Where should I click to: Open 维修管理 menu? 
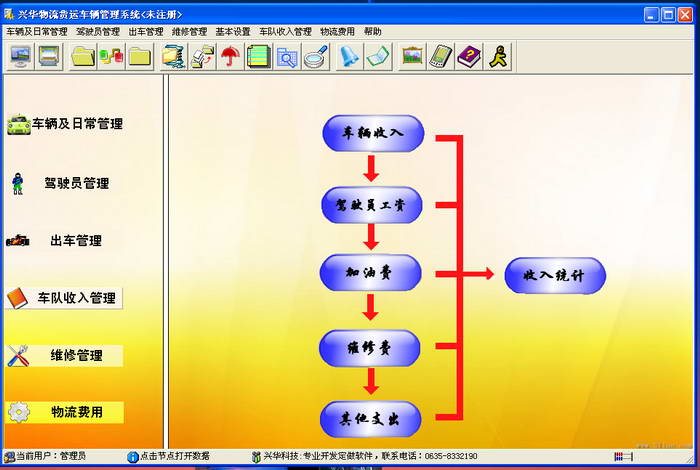(189, 32)
